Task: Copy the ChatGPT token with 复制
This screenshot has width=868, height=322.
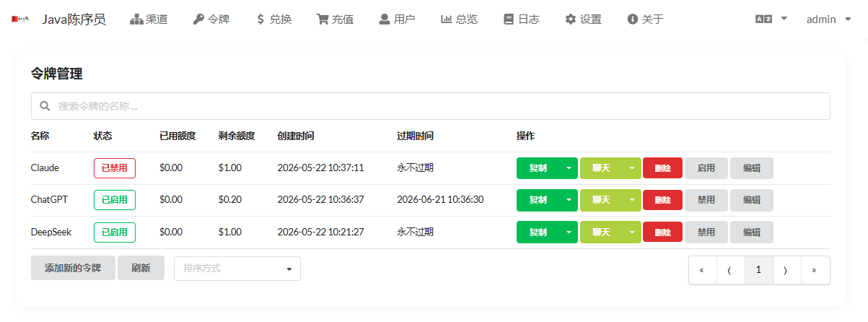Action: pyautogui.click(x=538, y=200)
